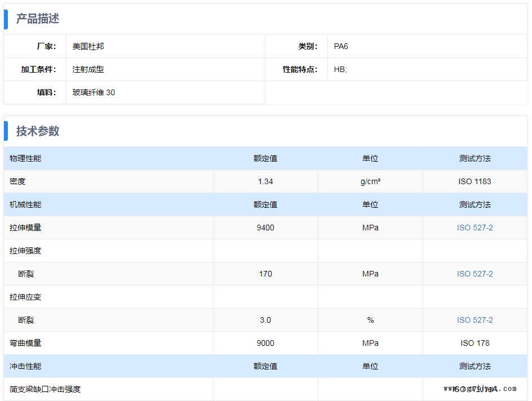Follow the ISO 527-2 link in the 3.0 % row

pyautogui.click(x=475, y=320)
